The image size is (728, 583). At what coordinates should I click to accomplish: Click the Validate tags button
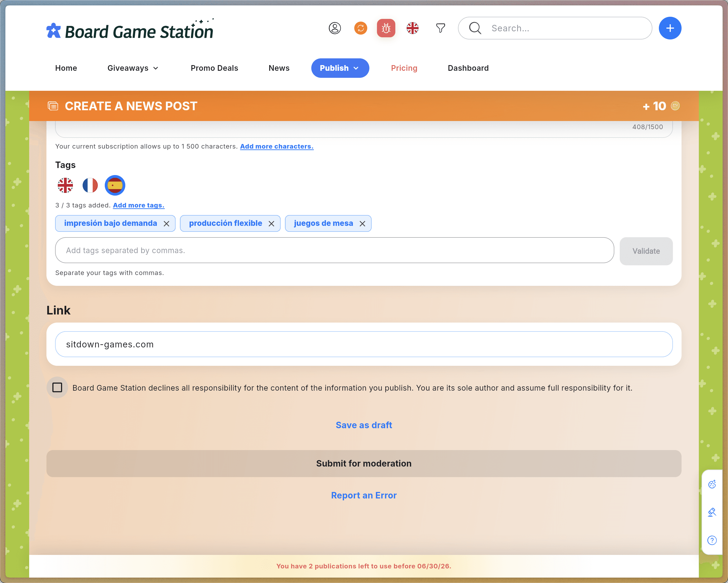coord(646,251)
